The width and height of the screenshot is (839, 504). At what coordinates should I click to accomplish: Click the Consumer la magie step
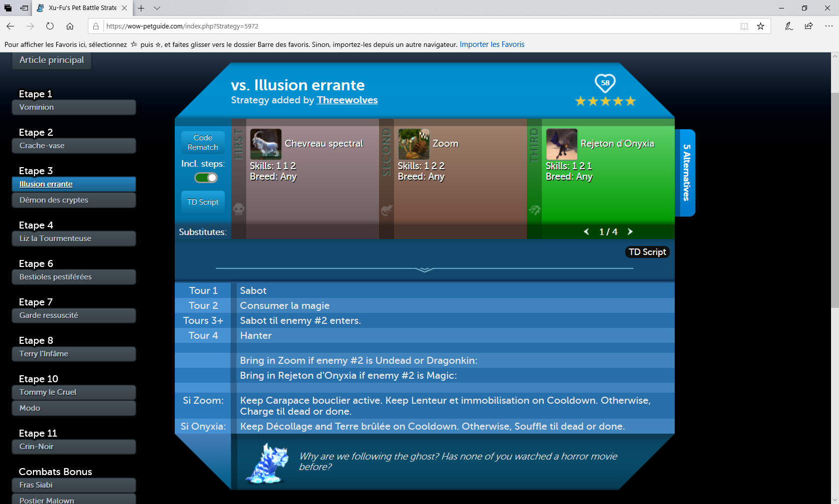click(424, 305)
